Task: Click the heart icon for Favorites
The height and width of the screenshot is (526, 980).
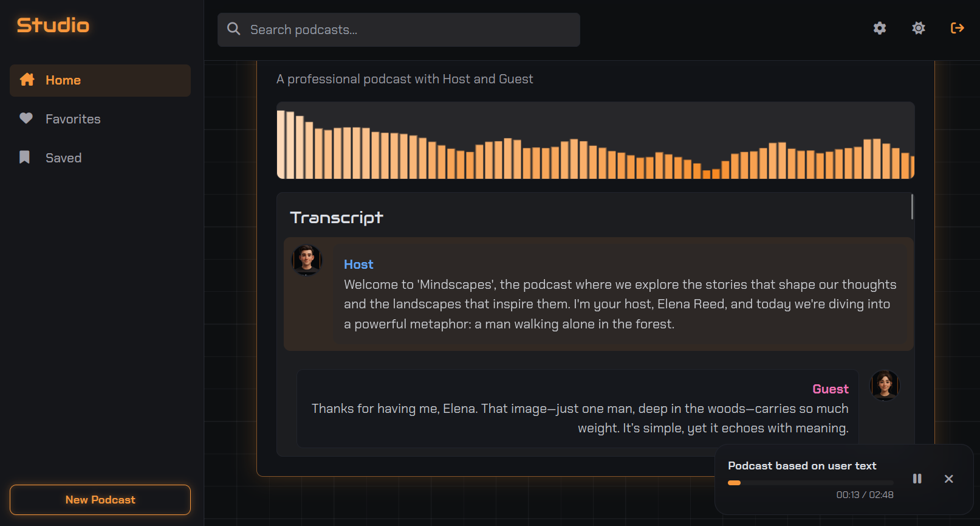Action: (26, 119)
